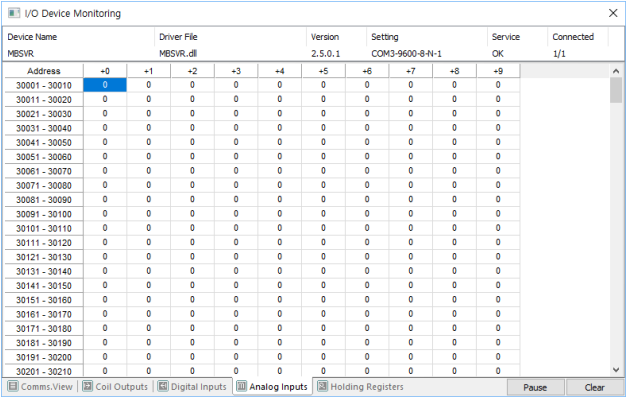Click the COM3-9600-8-N-1 setting value
The image size is (627, 398).
pos(406,54)
